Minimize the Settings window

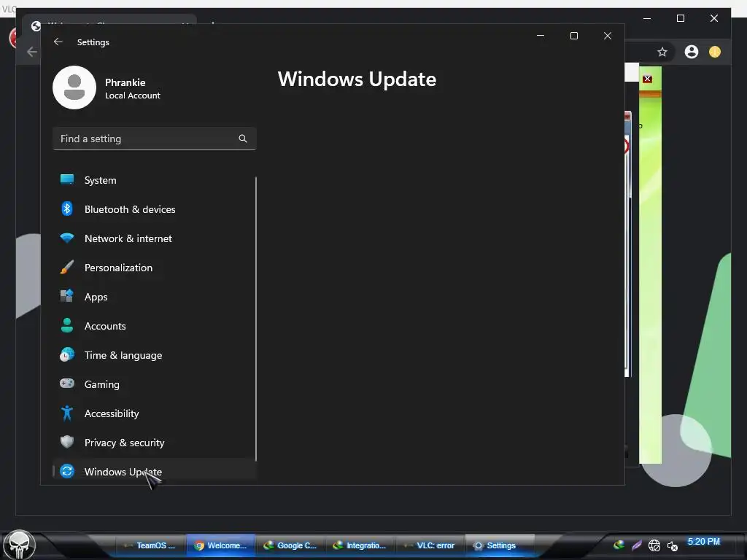(x=541, y=36)
